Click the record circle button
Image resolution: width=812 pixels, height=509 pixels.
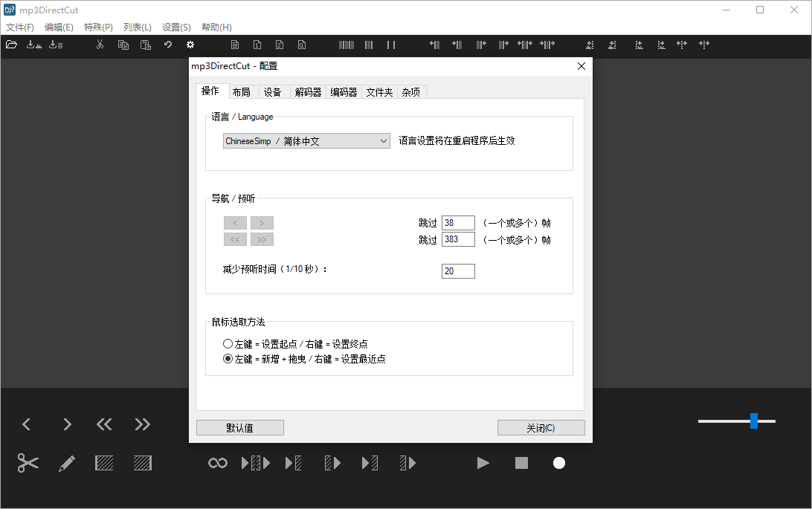558,462
